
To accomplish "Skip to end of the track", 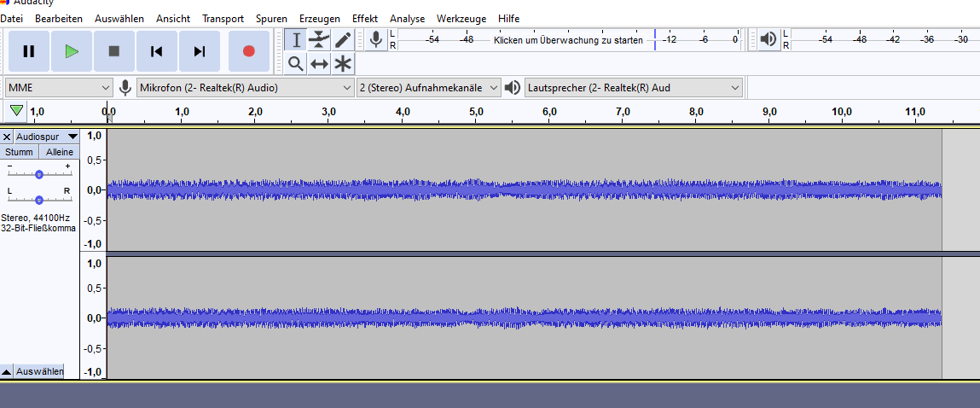I will click(200, 51).
